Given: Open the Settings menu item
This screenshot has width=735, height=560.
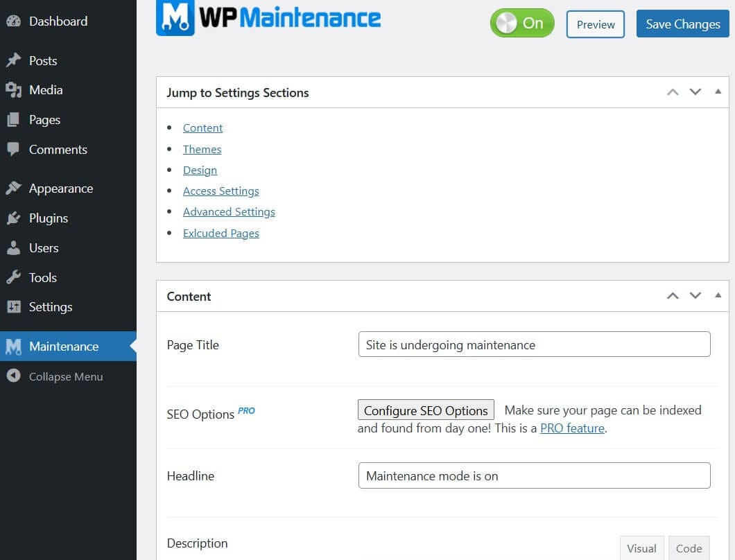Looking at the screenshot, I should [51, 307].
